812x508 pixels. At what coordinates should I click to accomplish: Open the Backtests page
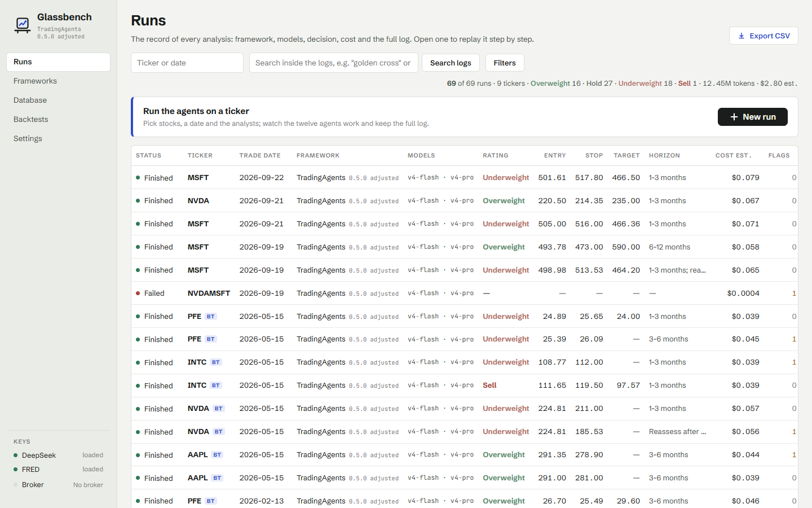click(x=58, y=120)
